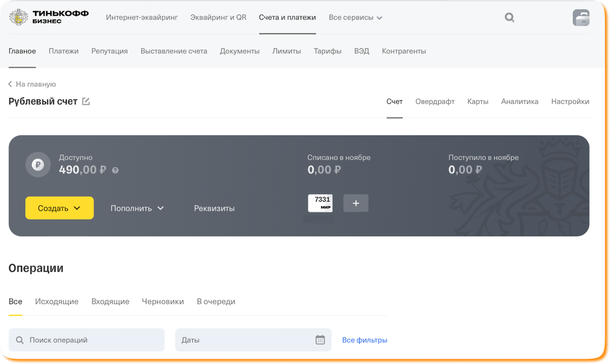Open the Лимиты tab
Screen dimensions: 610x364
point(287,51)
